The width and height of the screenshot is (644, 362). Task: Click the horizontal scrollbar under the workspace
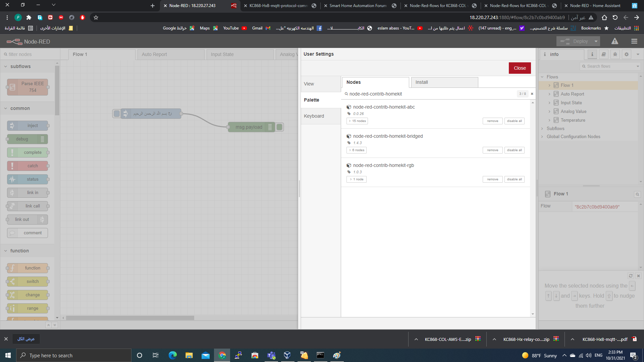130,318
